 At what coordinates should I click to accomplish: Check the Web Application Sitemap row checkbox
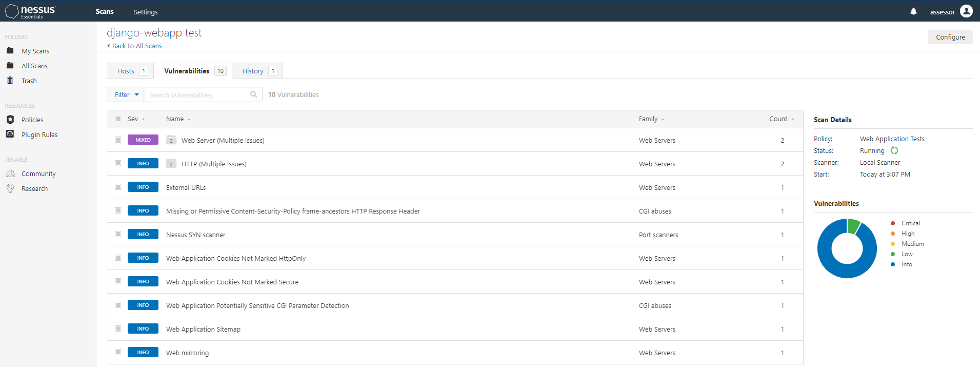[118, 329]
